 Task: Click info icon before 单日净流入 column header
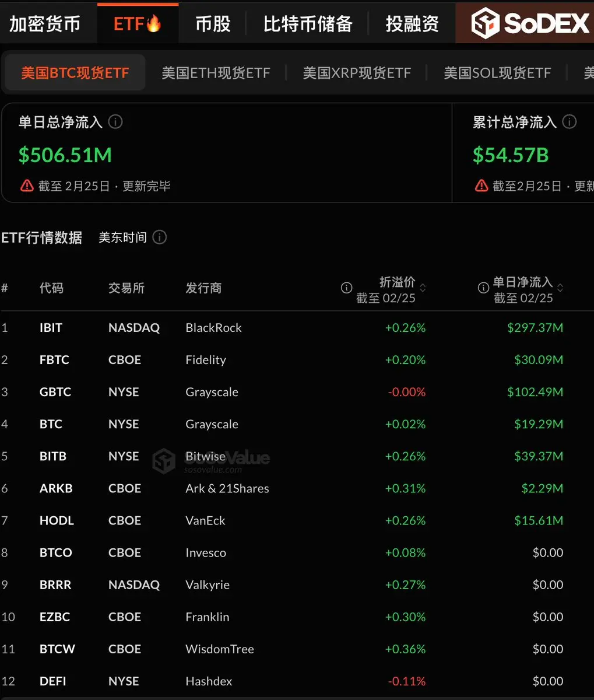tap(483, 288)
